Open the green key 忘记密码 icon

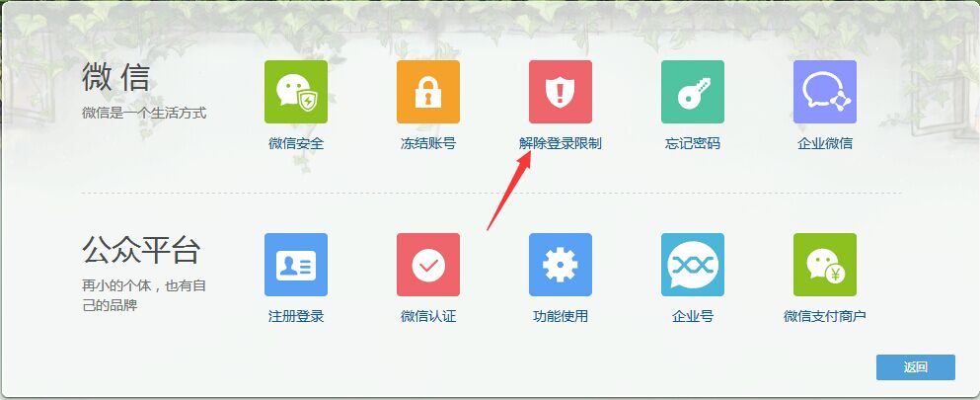tap(693, 92)
